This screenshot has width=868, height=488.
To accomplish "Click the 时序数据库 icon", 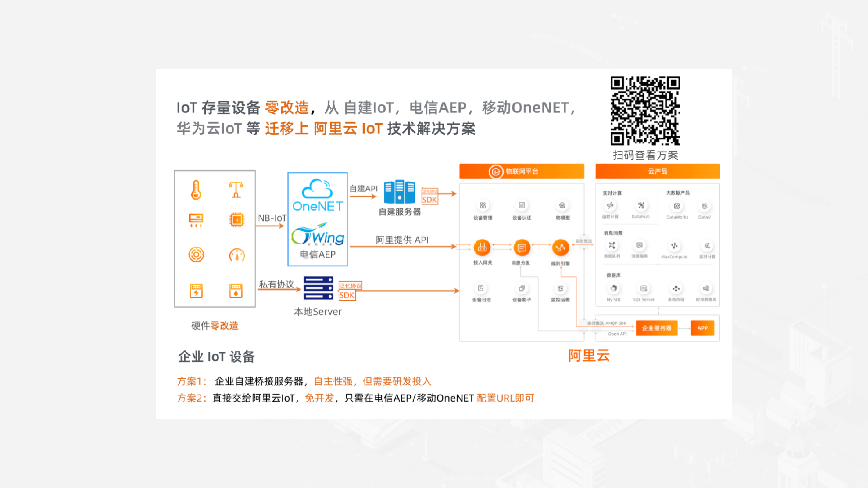I will (x=706, y=288).
